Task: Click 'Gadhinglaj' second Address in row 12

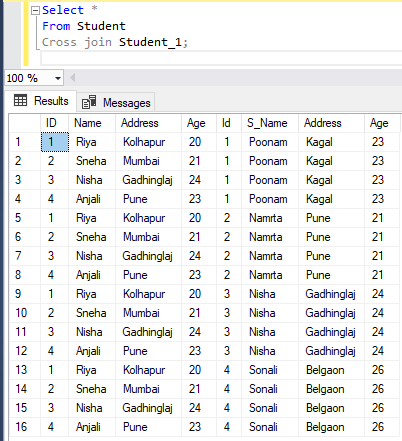Action: click(330, 351)
